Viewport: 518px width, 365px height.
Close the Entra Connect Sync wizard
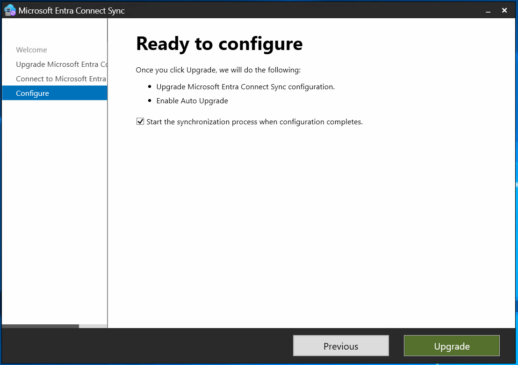pyautogui.click(x=504, y=11)
